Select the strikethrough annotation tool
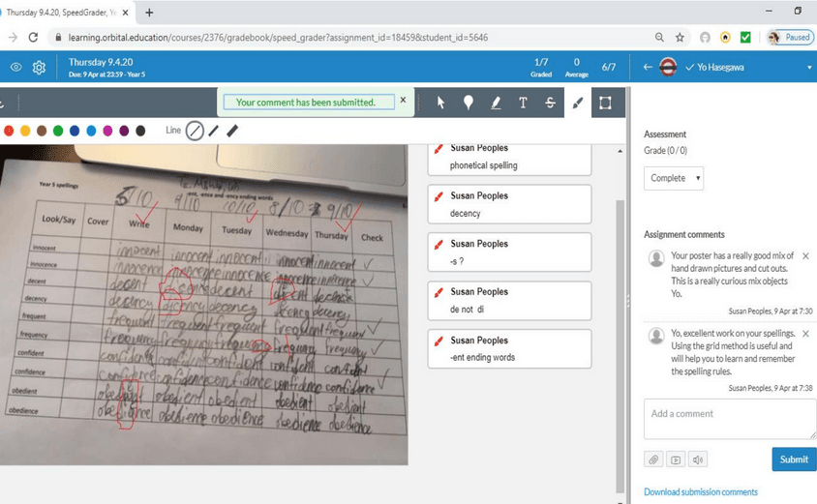This screenshot has height=504, width=817. coord(550,103)
